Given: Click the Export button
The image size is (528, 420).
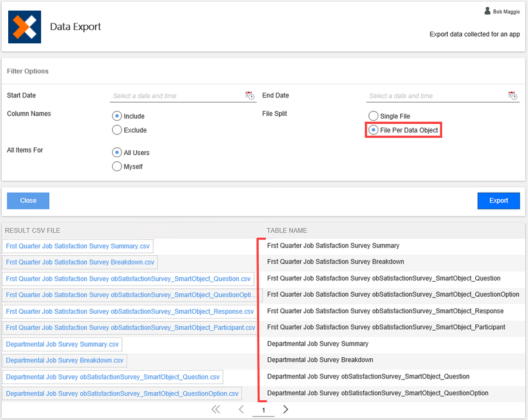Looking at the screenshot, I should [x=498, y=201].
